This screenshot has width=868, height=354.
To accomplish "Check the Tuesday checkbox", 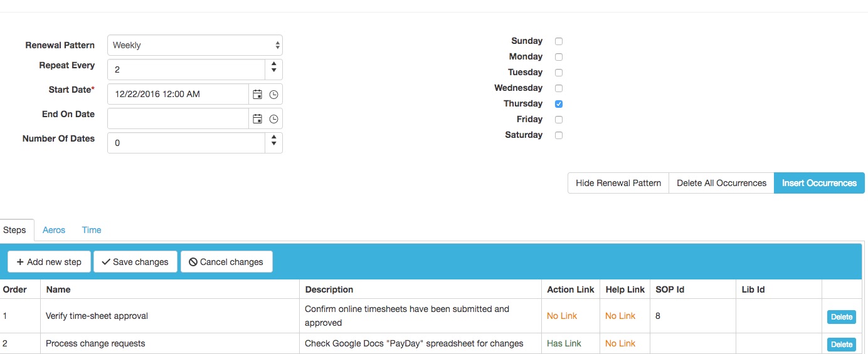I will coord(559,73).
